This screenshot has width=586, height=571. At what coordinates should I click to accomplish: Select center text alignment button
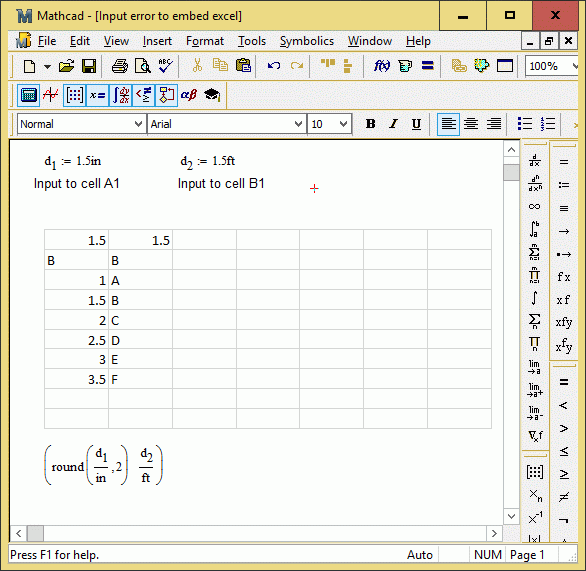click(471, 124)
